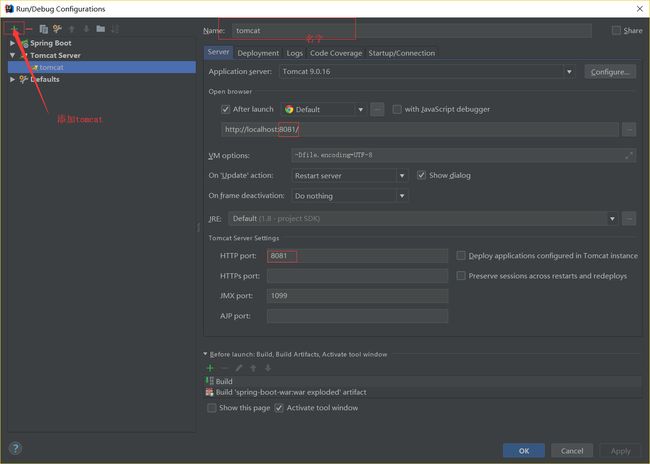Switch to the Logs tab
This screenshot has height=464, width=650.
click(x=294, y=53)
